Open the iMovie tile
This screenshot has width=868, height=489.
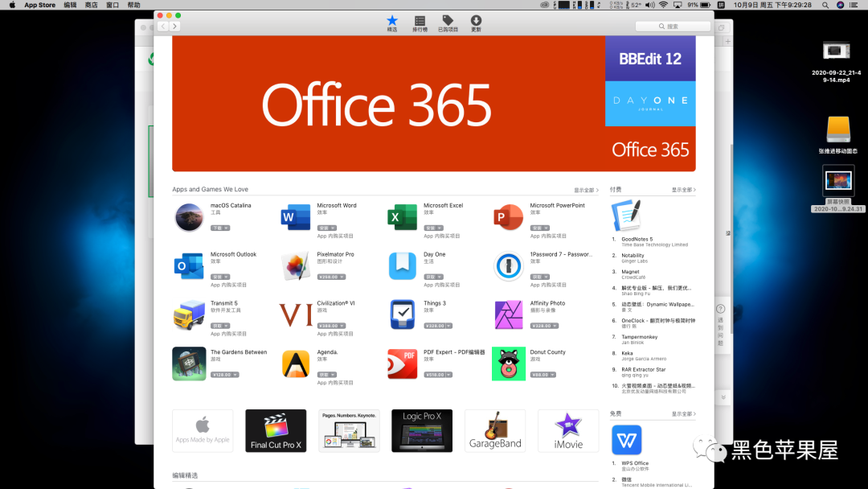[568, 431]
